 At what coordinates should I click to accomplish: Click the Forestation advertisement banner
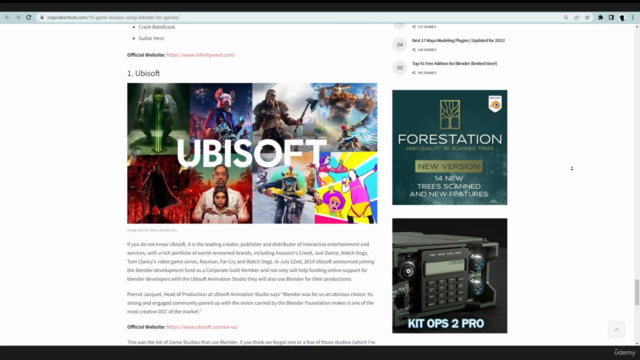point(450,147)
